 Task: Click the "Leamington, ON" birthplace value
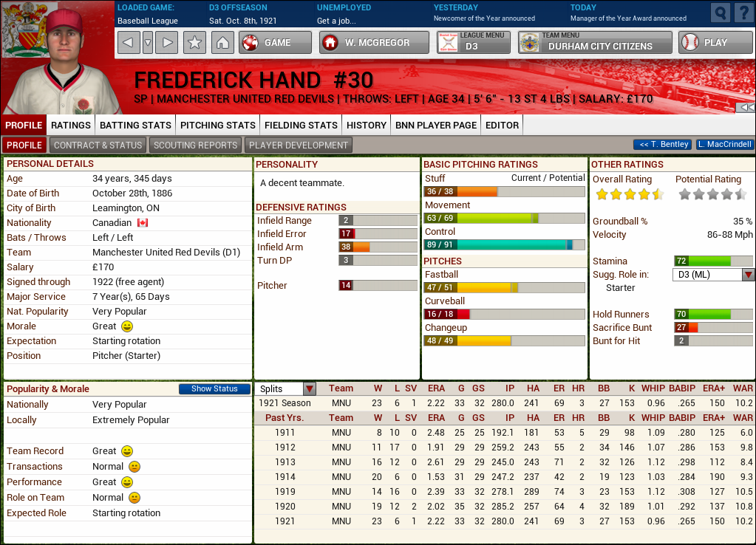(x=126, y=208)
